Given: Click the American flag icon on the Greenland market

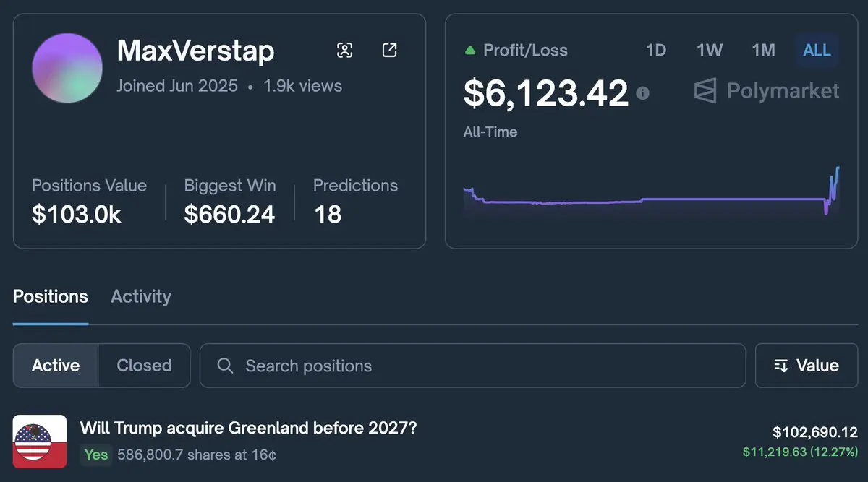Looking at the screenshot, I should (40, 441).
